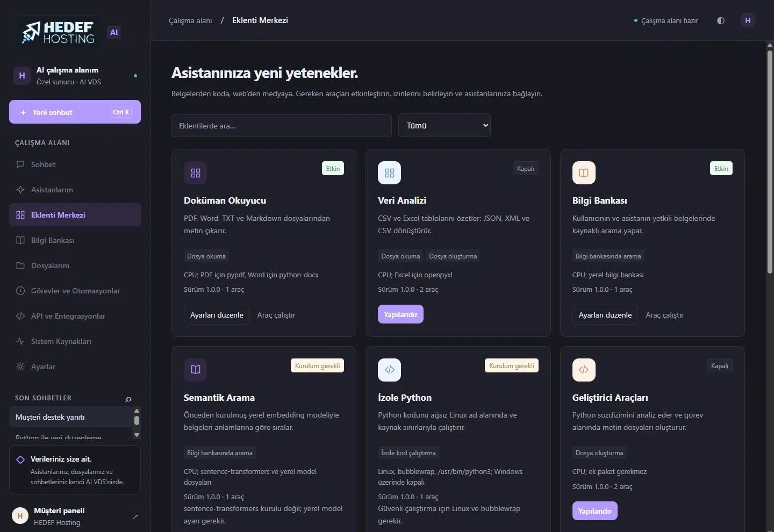Image resolution: width=774 pixels, height=532 pixels.
Task: Click Ayarları düzenle on Bilgi Bankası card
Action: (605, 315)
